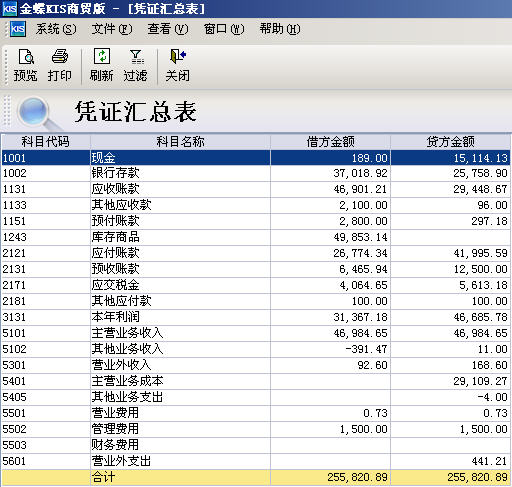Click the 打印 print icon
Image resolution: width=512 pixels, height=487 pixels.
(60, 57)
